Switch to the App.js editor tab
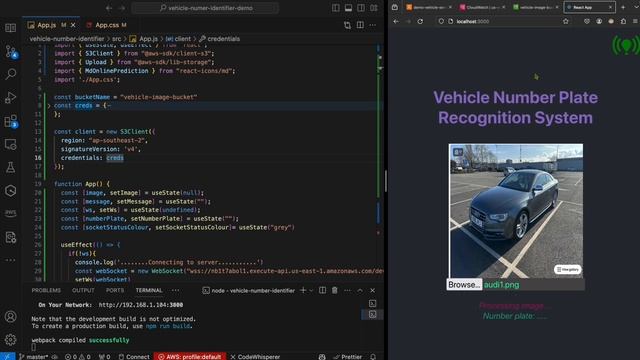Image resolution: width=640 pixels, height=360 pixels. pos(46,25)
